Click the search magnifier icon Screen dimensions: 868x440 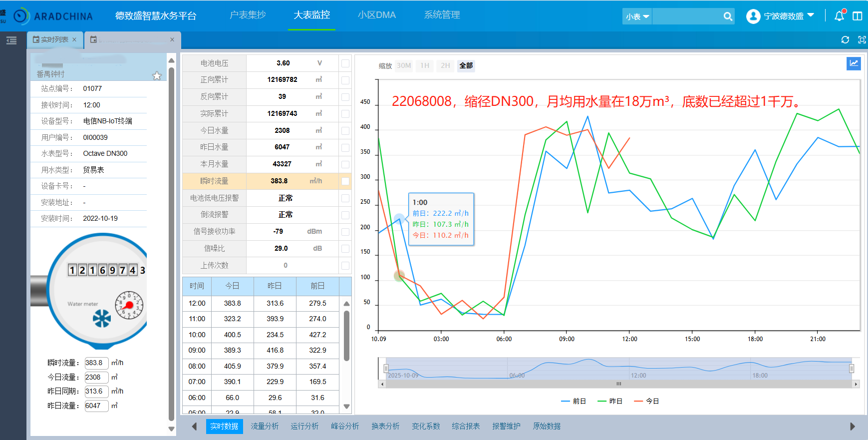coord(728,16)
